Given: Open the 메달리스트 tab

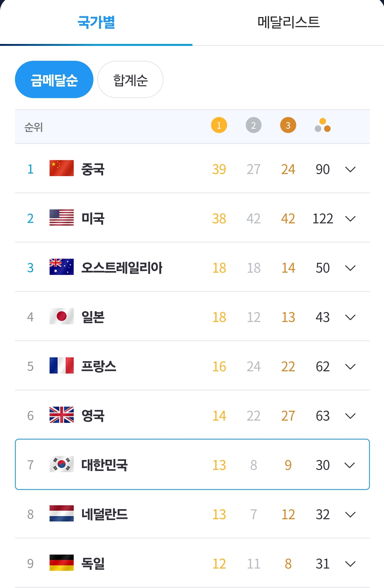Looking at the screenshot, I should tap(288, 22).
